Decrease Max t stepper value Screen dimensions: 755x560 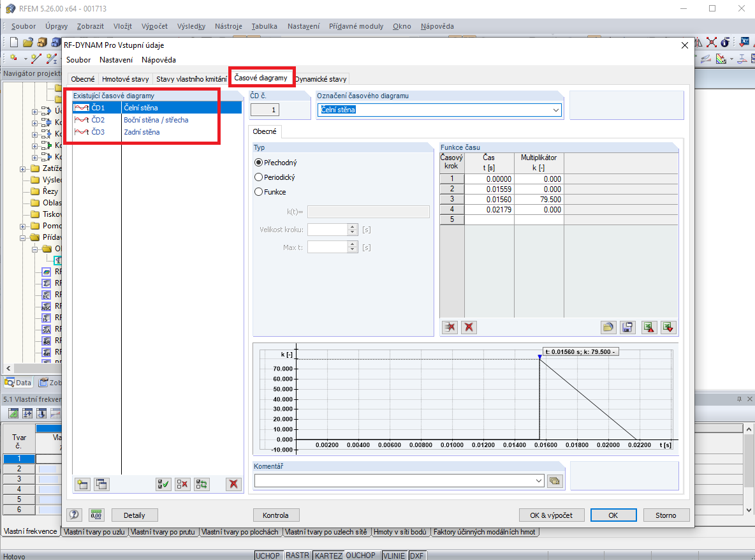pyautogui.click(x=353, y=250)
